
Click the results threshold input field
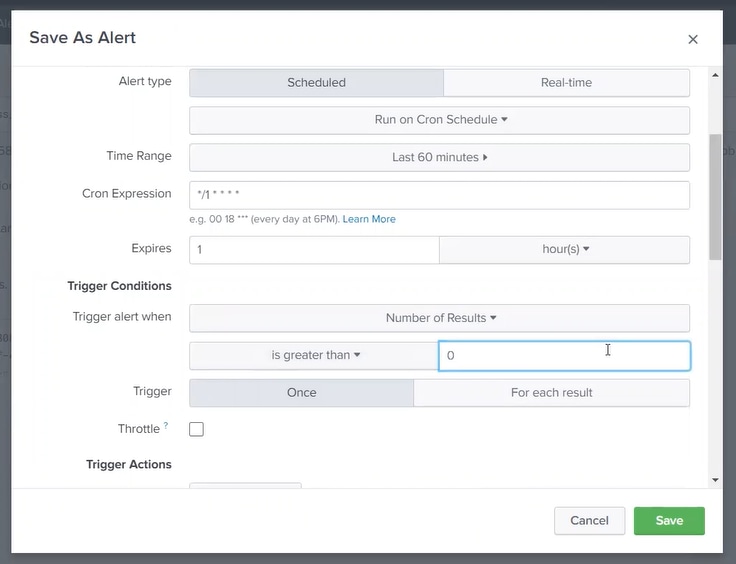[x=564, y=356]
